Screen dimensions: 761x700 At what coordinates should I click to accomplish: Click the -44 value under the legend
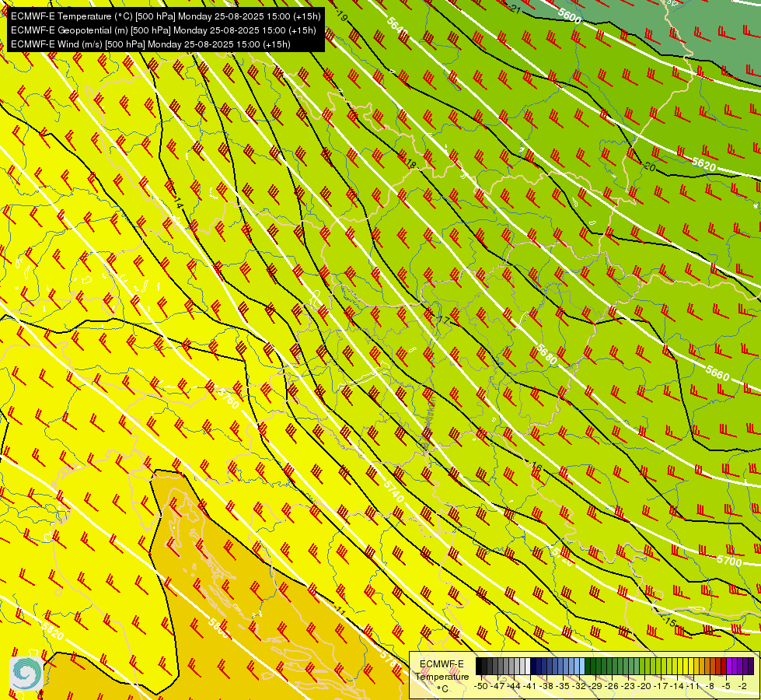[x=514, y=686]
